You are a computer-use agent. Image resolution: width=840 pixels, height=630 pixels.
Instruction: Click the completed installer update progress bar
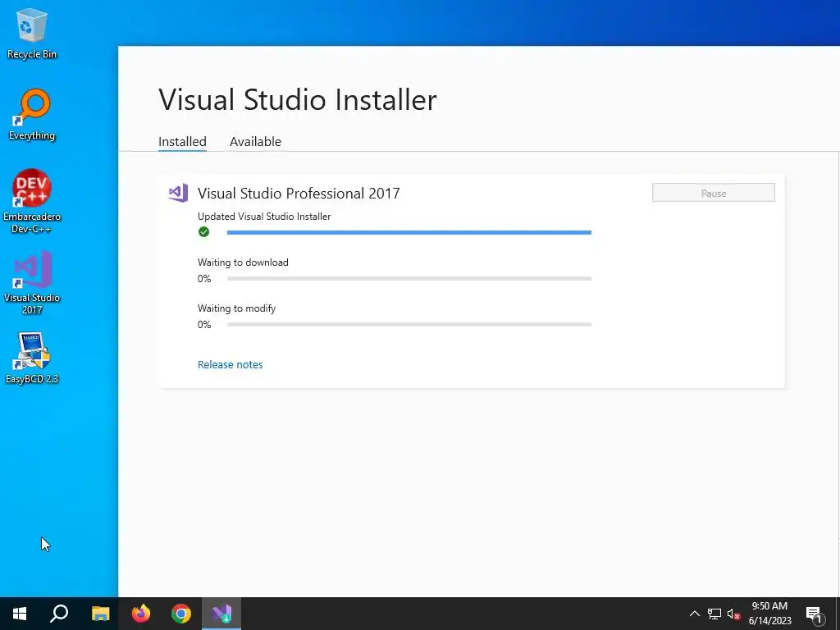pos(409,232)
